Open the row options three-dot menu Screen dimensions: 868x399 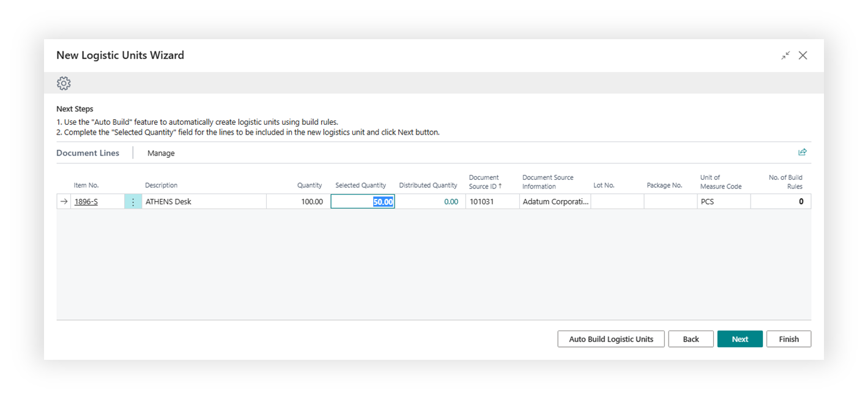pyautogui.click(x=133, y=202)
